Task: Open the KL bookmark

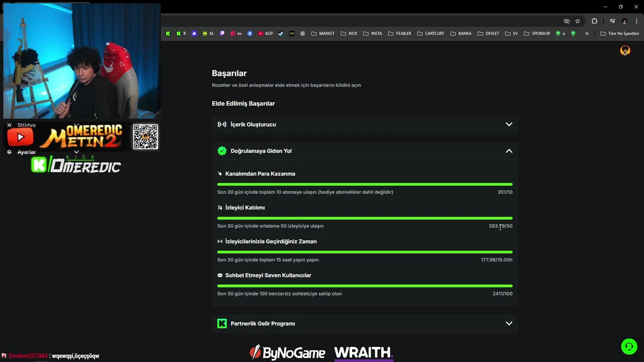Action: [208, 34]
